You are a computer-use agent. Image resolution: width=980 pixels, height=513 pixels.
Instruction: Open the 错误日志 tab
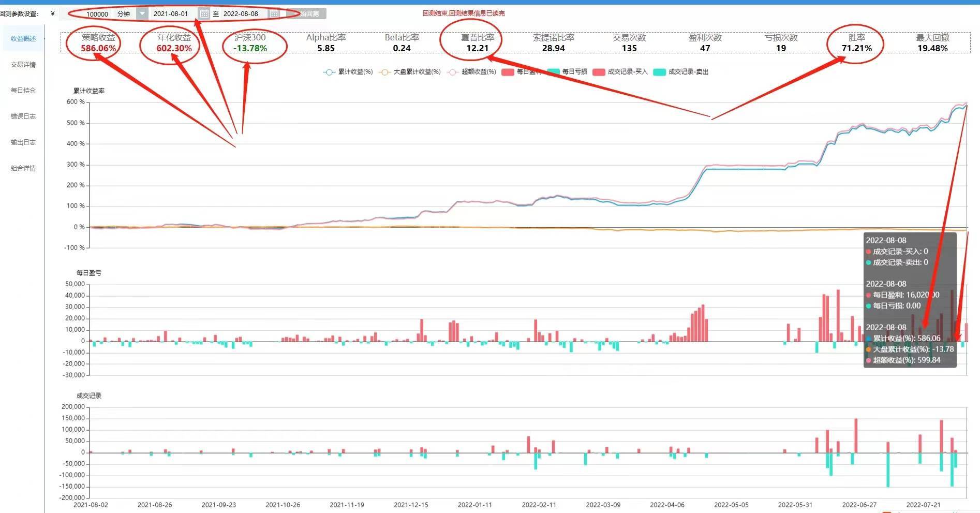[23, 116]
